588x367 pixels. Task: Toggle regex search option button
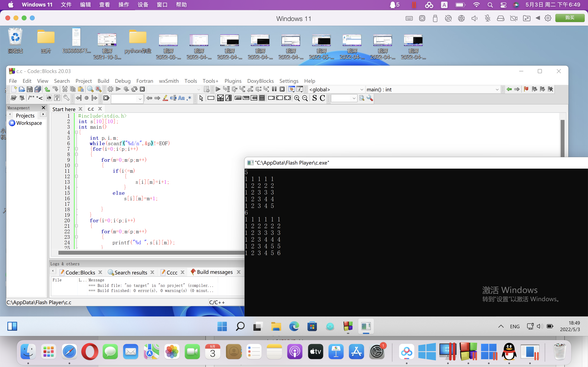pyautogui.click(x=189, y=98)
